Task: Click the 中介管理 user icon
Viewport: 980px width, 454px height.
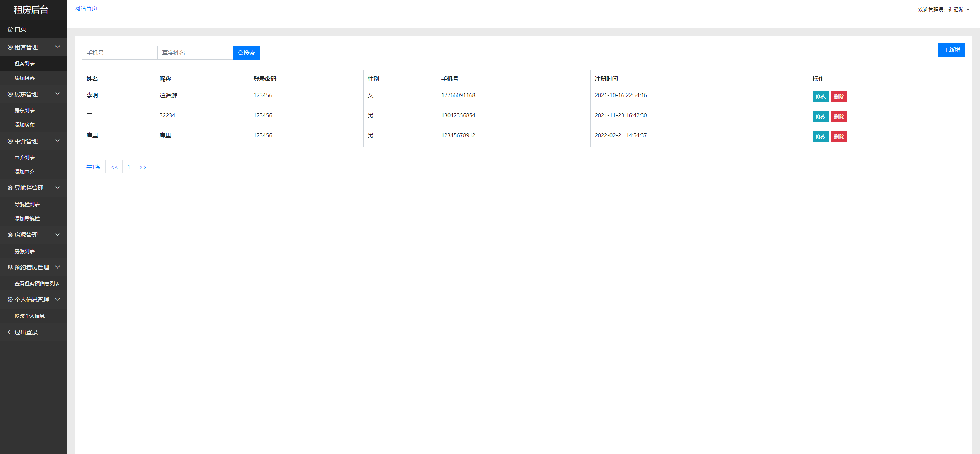Action: coord(10,141)
